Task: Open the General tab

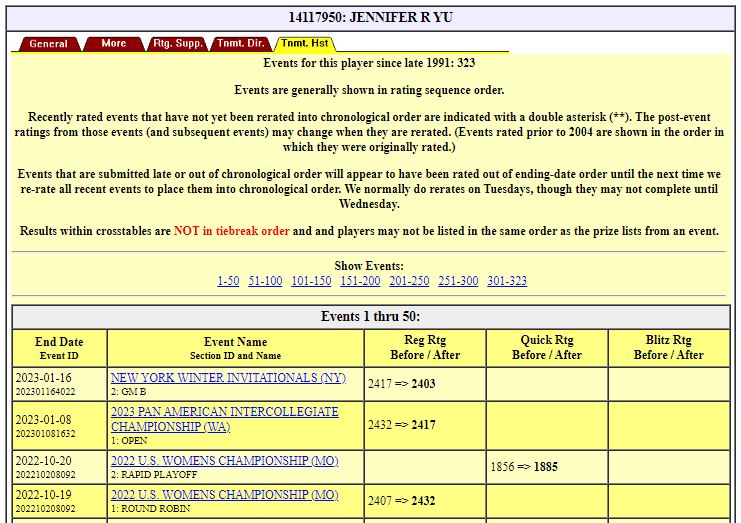Action: 48,44
